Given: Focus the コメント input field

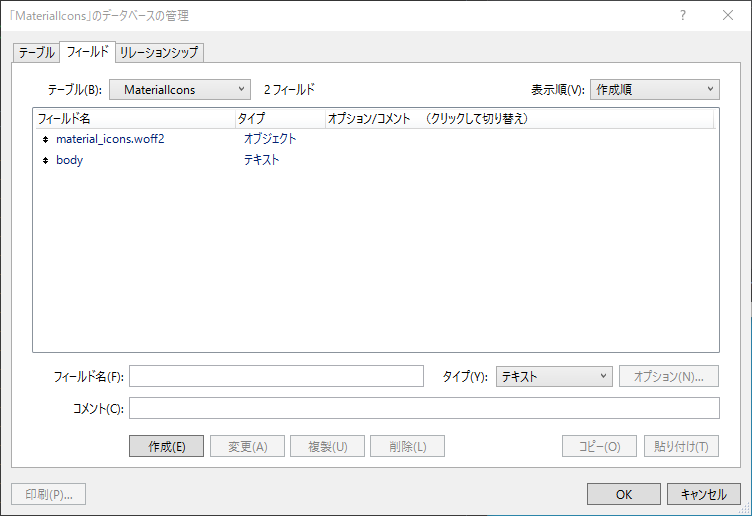Looking at the screenshot, I should [424, 408].
